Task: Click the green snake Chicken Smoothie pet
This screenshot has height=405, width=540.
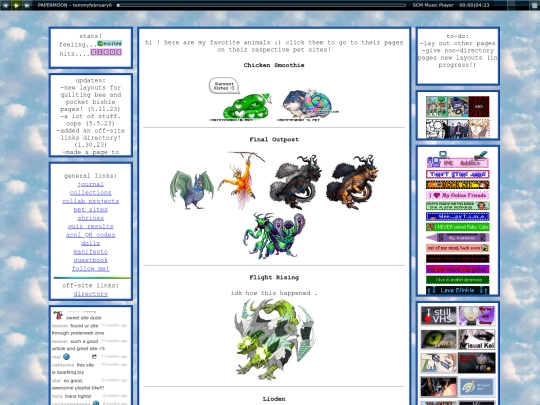Action: tap(245, 107)
